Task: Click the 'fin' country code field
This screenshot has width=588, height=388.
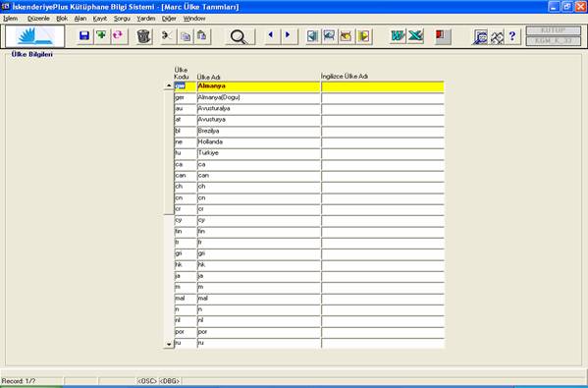Action: pyautogui.click(x=186, y=232)
